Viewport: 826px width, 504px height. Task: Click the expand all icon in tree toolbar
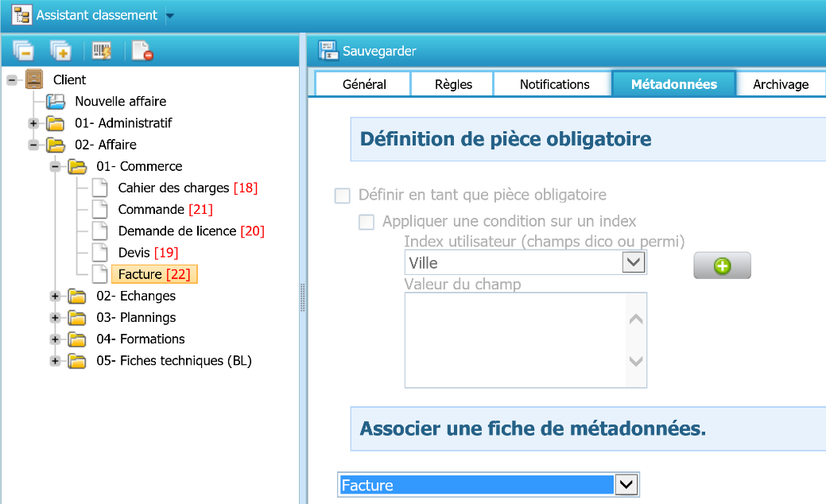(x=60, y=51)
